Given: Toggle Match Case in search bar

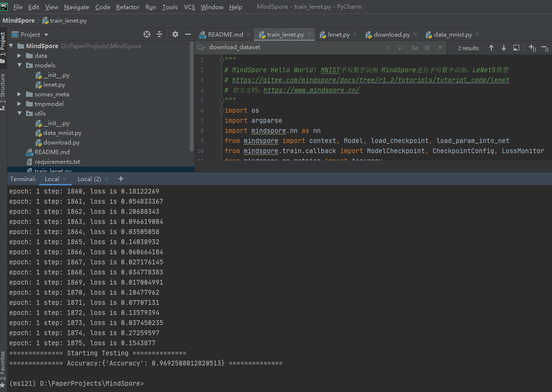Looking at the screenshot, I should coord(415,48).
